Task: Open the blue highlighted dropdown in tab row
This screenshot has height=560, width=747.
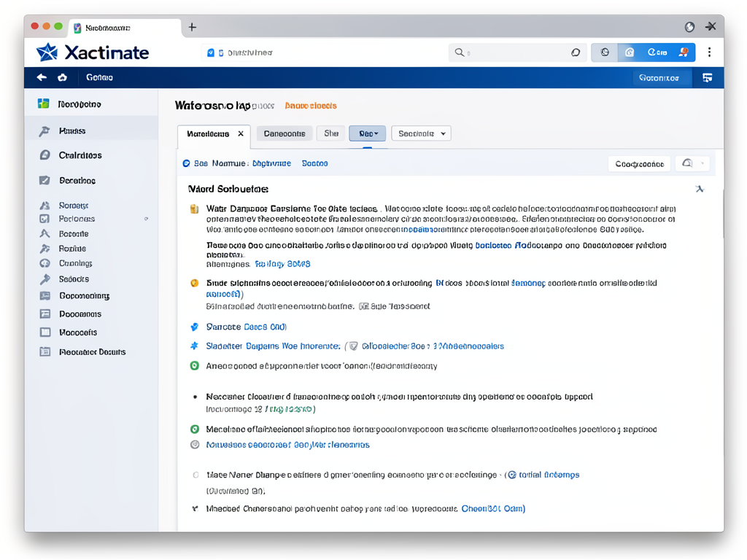Action: tap(367, 133)
